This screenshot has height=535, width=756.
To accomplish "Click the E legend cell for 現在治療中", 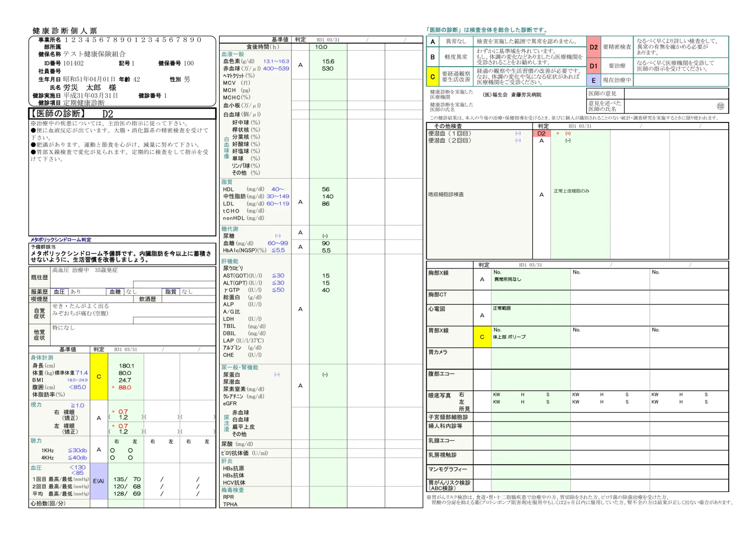I will click(x=593, y=80).
